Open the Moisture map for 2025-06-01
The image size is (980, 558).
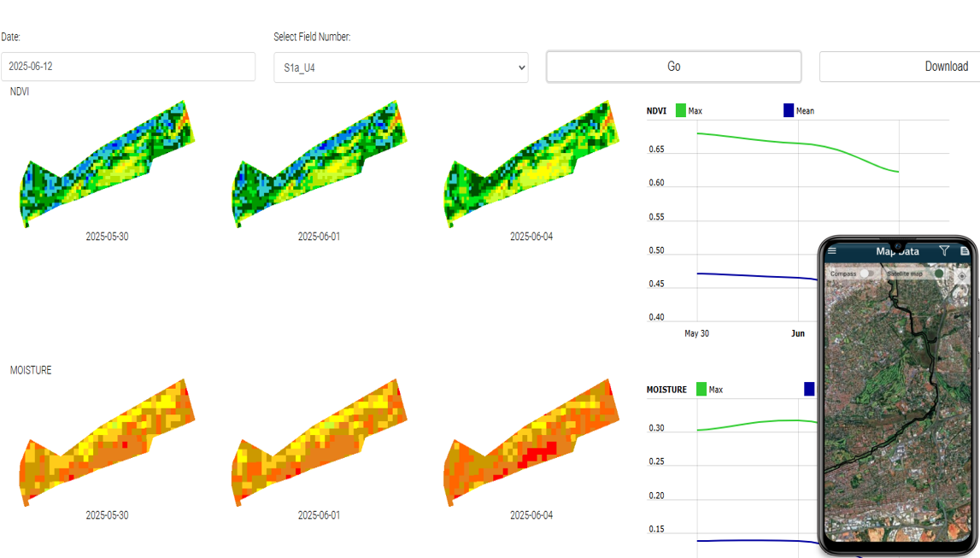(319, 441)
